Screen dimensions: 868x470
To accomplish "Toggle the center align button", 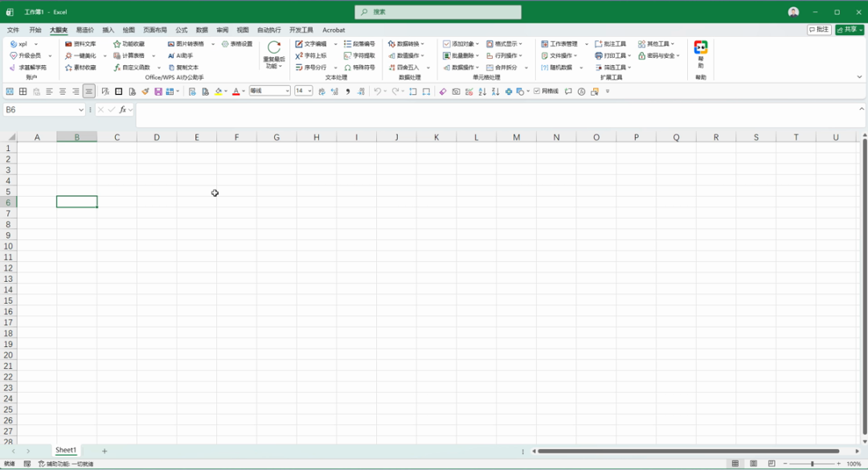I will [x=63, y=92].
